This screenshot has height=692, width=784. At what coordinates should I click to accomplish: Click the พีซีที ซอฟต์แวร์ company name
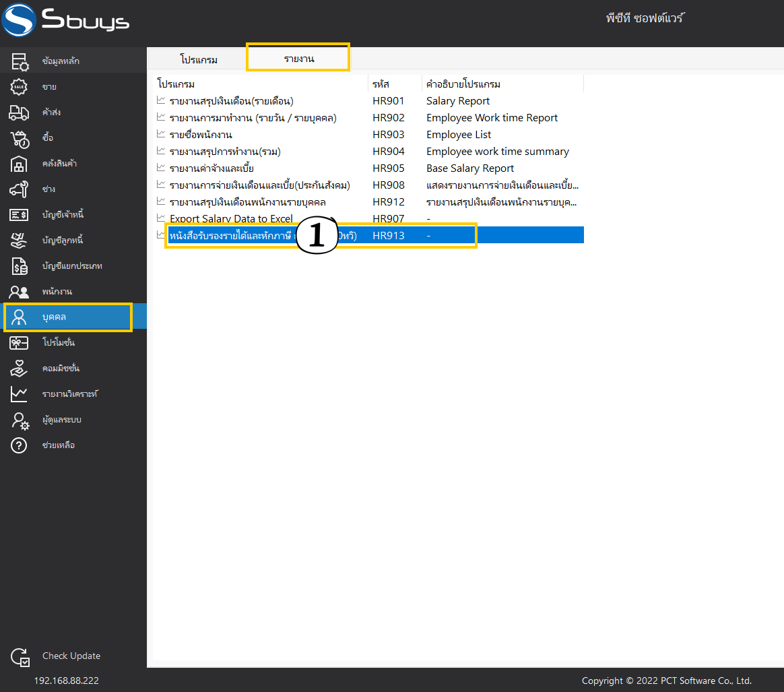click(645, 18)
